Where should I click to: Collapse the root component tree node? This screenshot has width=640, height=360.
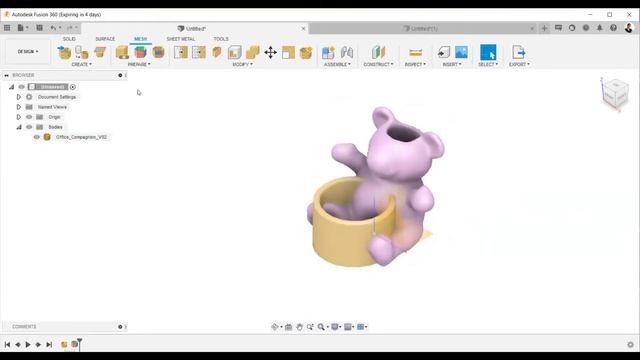(x=11, y=87)
